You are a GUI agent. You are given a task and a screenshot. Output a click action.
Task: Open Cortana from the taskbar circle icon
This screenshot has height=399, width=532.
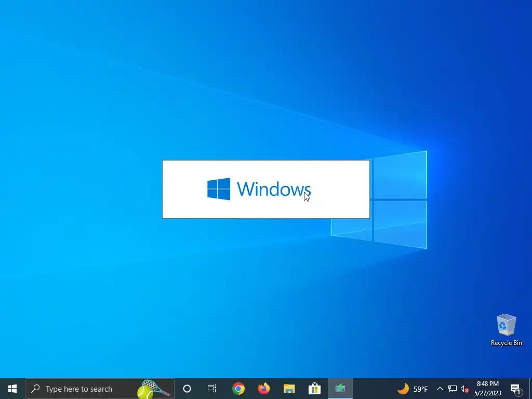pyautogui.click(x=187, y=389)
